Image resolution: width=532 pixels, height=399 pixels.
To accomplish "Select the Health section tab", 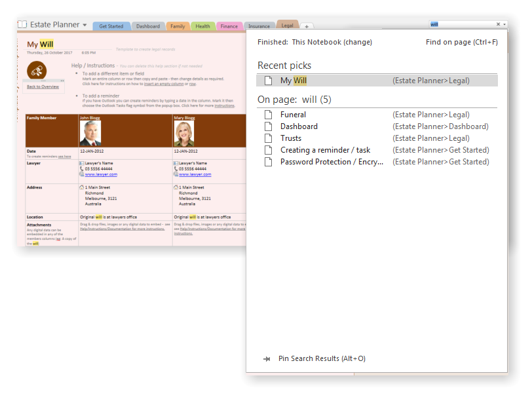I will coord(202,26).
